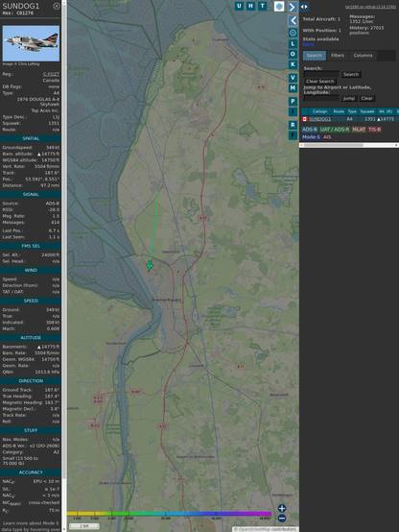Sort aircraft table by Type column
The image size is (399, 532).
tap(352, 111)
